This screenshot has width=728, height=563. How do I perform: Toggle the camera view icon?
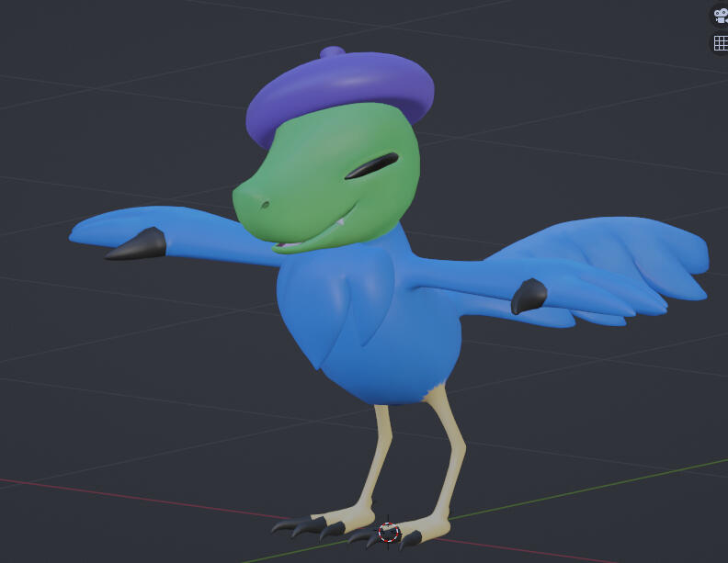[720, 16]
